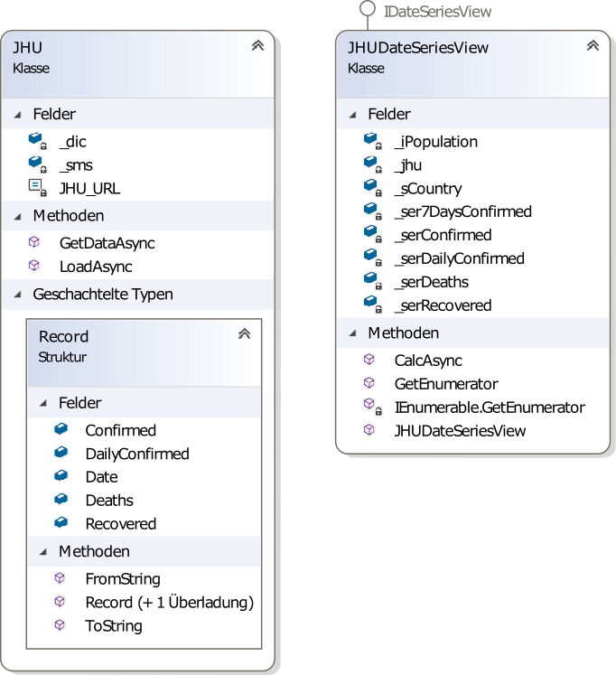Collapse JHUDateSeriesView Felder section triangle

tap(353, 115)
